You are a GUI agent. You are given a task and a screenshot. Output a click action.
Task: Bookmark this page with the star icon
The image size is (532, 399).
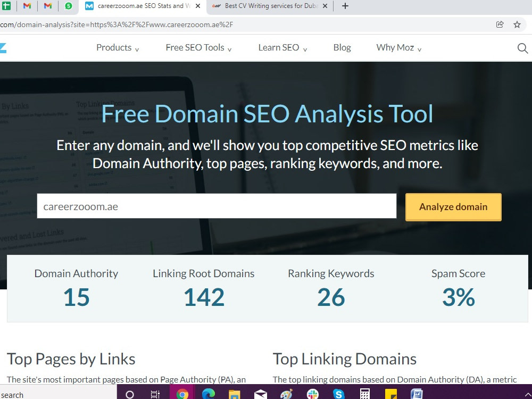(x=517, y=24)
